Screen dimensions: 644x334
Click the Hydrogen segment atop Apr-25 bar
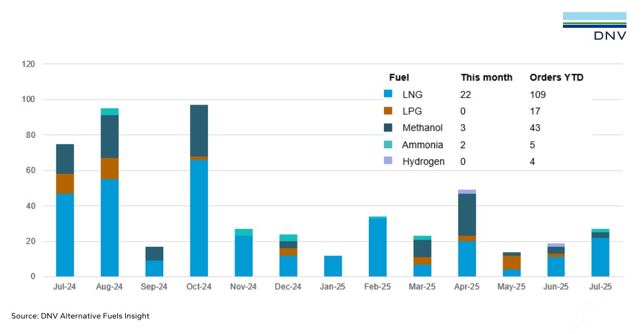click(467, 191)
